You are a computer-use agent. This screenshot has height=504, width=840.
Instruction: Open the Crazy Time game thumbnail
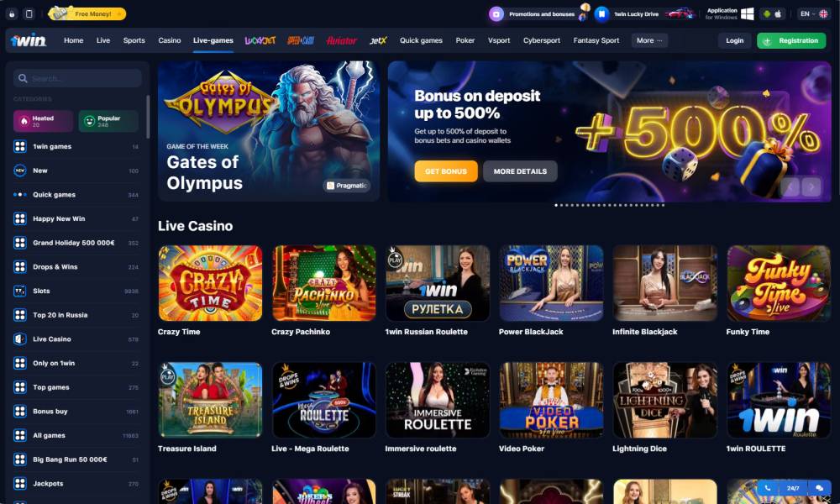[210, 283]
